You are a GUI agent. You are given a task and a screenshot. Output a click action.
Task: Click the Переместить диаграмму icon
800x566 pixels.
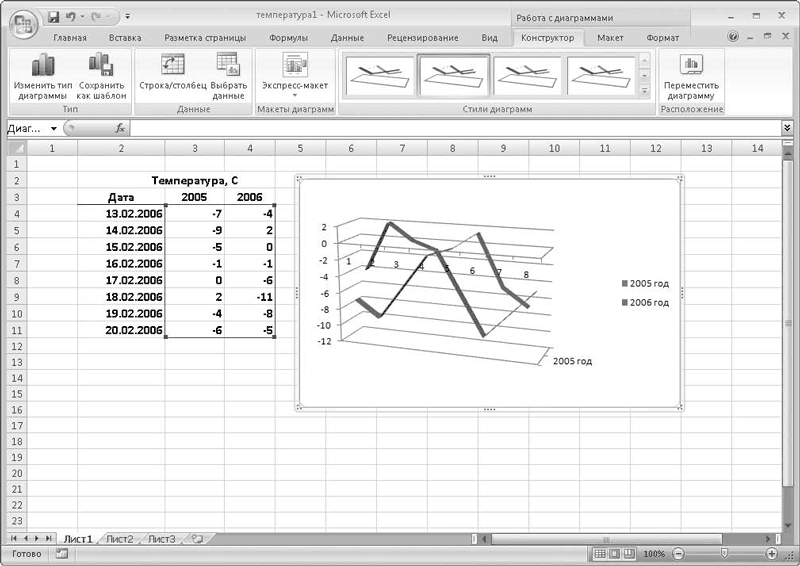click(x=691, y=66)
